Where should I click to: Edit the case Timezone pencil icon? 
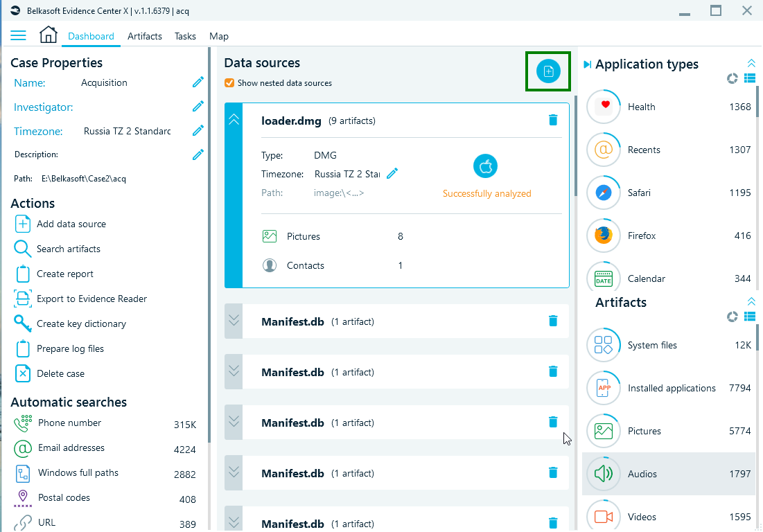tap(198, 131)
